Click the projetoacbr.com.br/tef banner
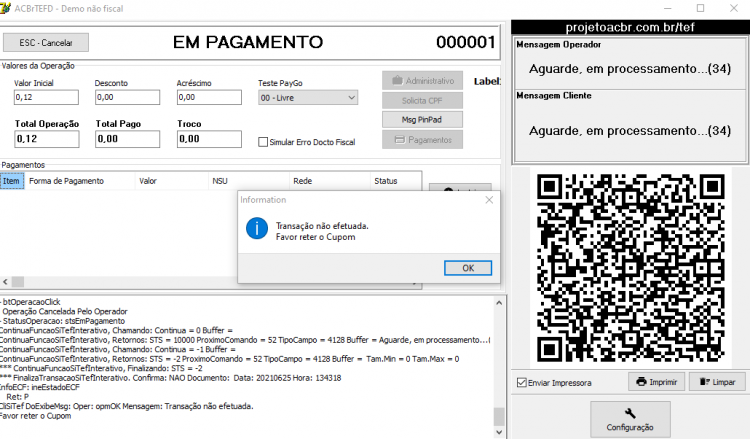Viewport: 750px width, 439px height. pyautogui.click(x=629, y=27)
